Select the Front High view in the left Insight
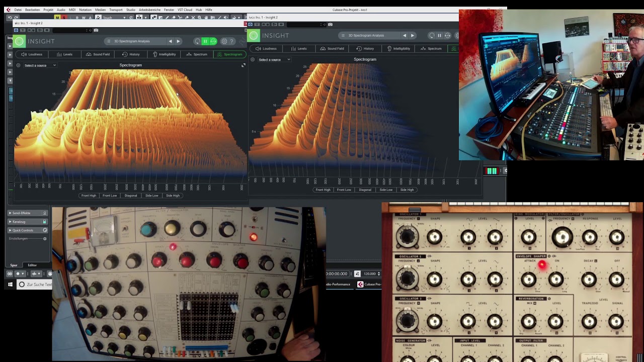Viewport: 644px width, 362px height. click(89, 196)
